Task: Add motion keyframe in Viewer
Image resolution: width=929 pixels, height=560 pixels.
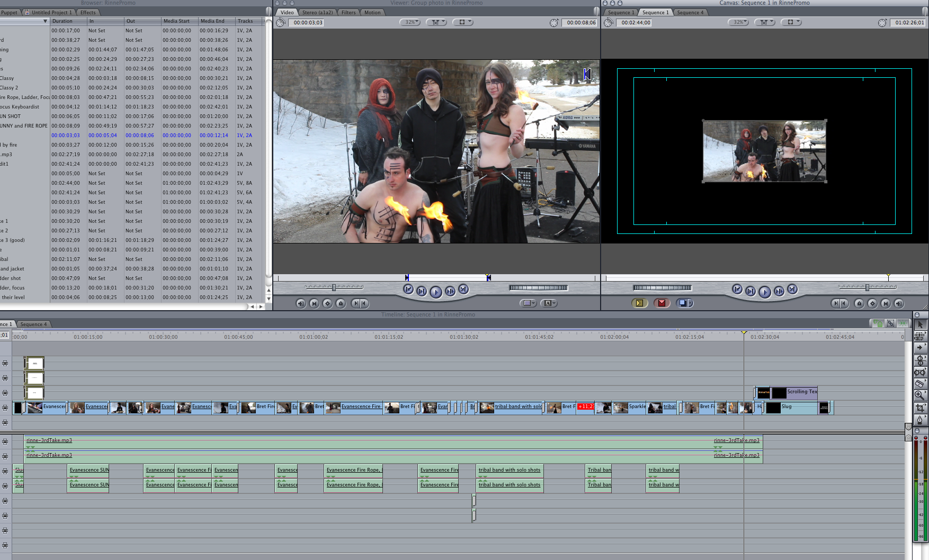Action: coord(327,303)
